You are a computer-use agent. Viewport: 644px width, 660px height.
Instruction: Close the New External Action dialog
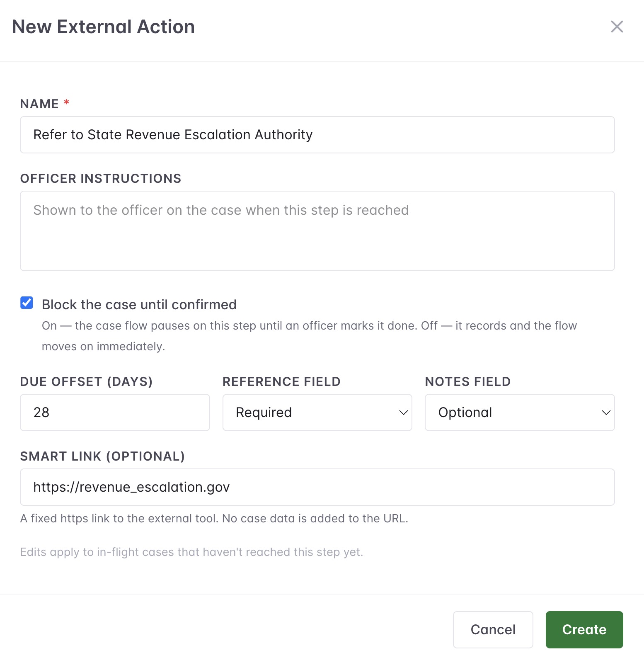pos(617,27)
